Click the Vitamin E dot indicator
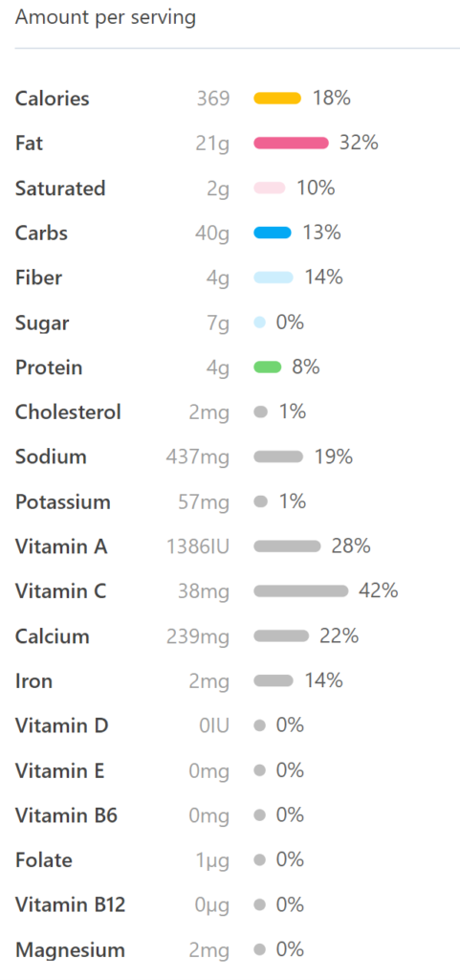The image size is (460, 980). click(x=260, y=770)
